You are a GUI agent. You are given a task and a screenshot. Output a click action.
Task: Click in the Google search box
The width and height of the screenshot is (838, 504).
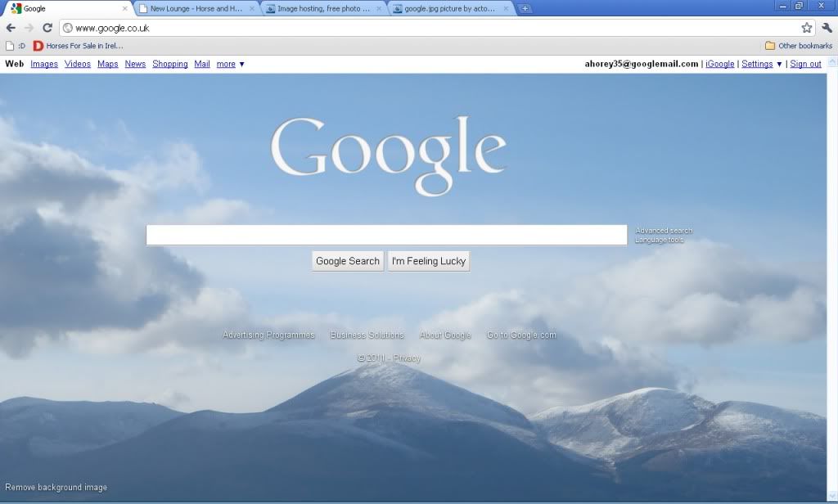[386, 235]
